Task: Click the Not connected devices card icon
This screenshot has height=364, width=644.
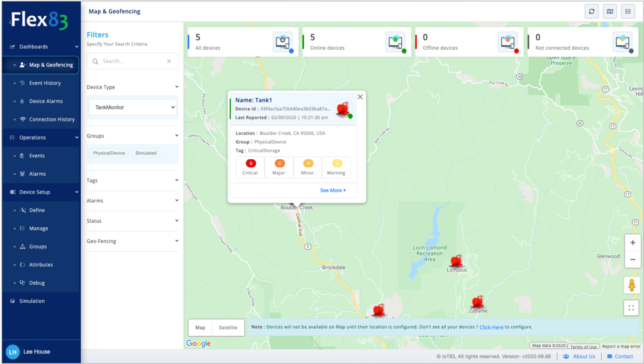Action: [623, 42]
